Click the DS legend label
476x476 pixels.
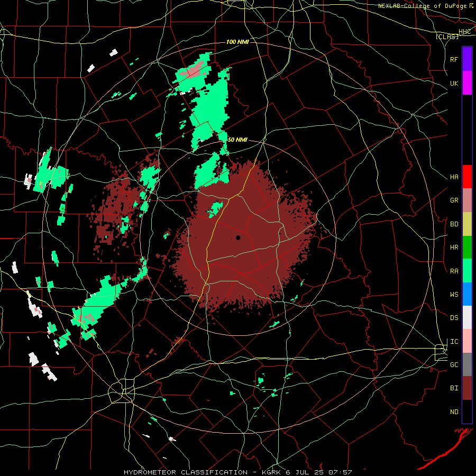tap(454, 318)
